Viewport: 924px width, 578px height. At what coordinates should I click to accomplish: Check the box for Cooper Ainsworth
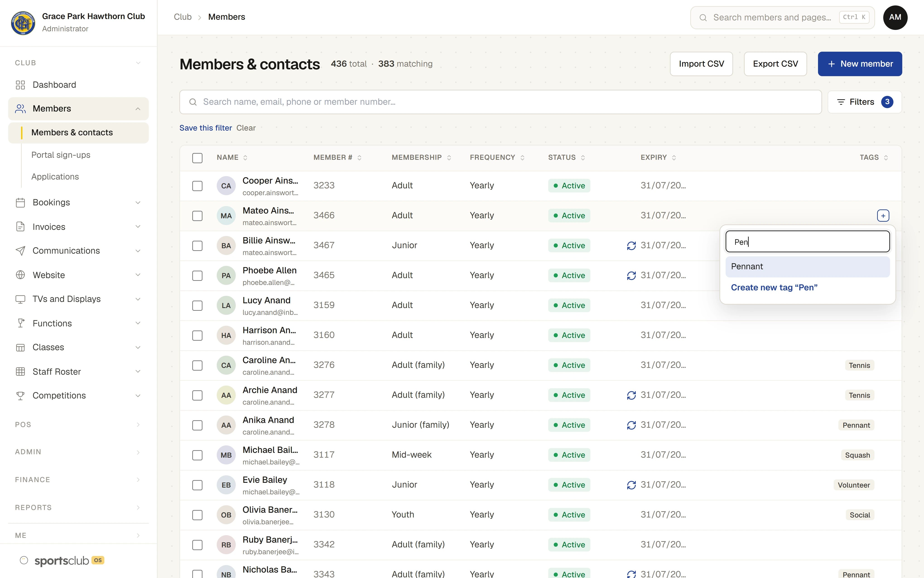[x=197, y=186]
